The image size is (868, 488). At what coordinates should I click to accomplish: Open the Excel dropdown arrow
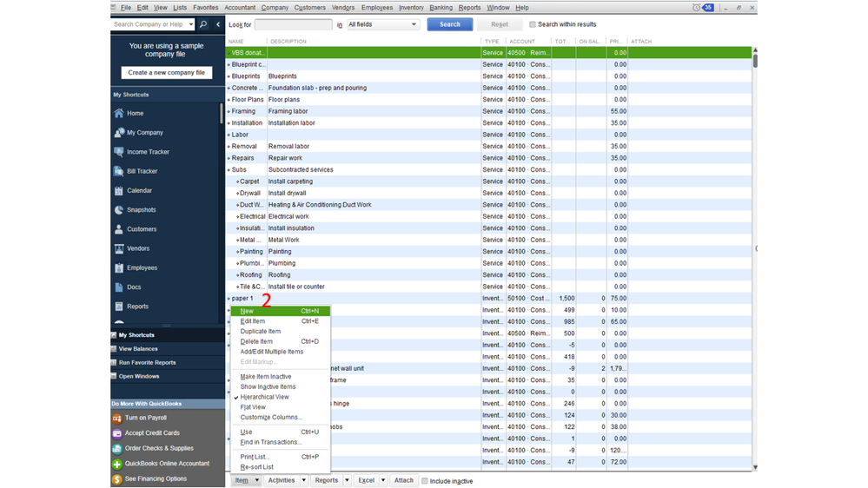(x=383, y=481)
